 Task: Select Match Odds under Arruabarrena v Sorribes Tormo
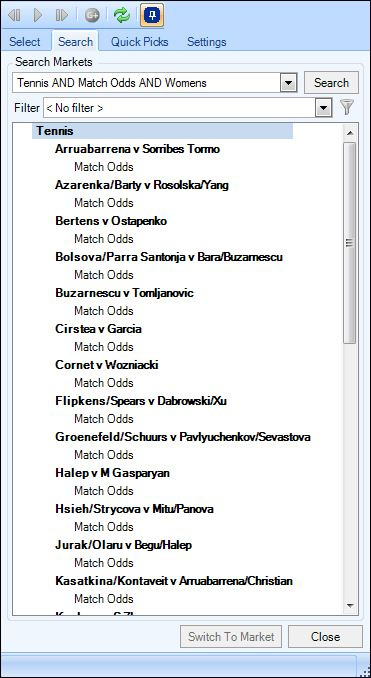coord(104,167)
